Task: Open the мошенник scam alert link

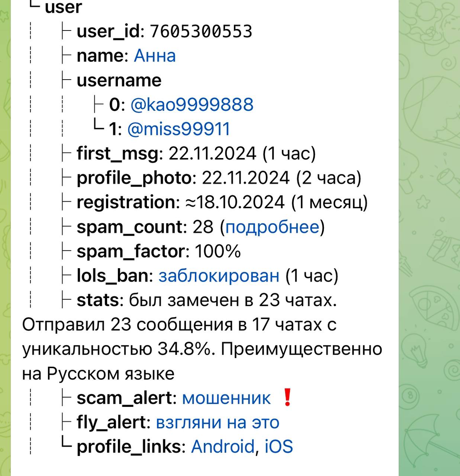Action: [226, 398]
